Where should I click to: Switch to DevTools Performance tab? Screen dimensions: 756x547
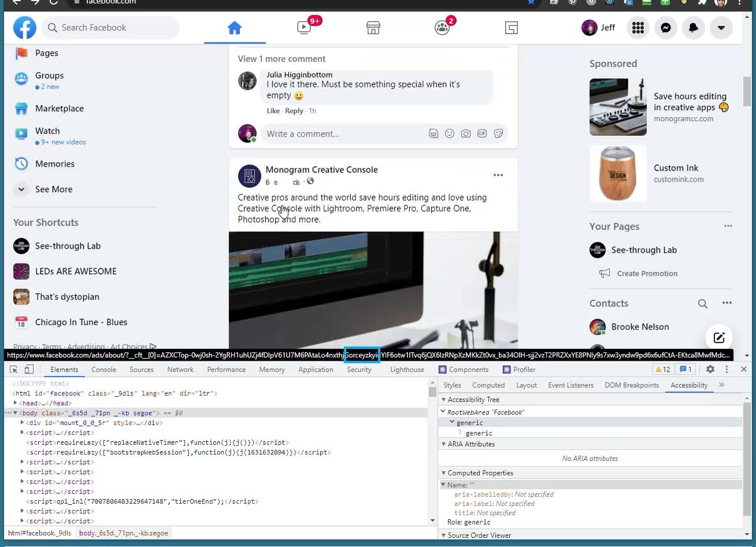click(227, 369)
